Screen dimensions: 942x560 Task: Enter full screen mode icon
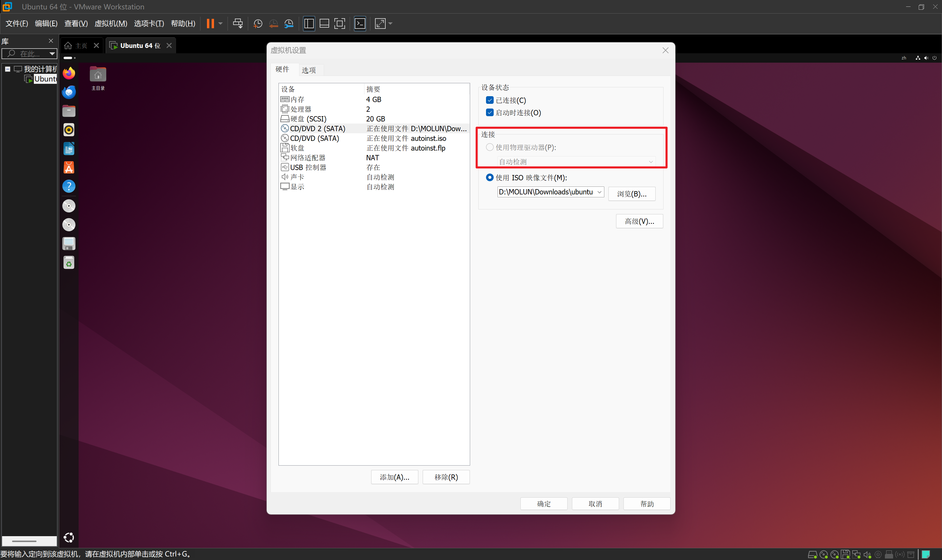tap(339, 24)
